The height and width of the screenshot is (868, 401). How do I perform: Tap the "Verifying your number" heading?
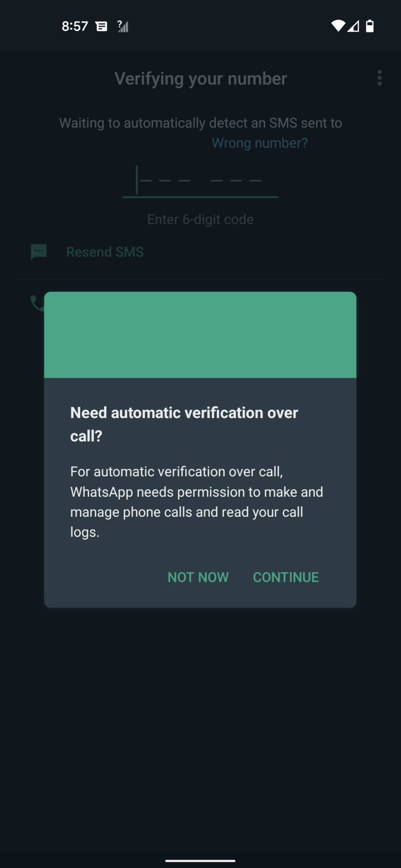(x=200, y=79)
